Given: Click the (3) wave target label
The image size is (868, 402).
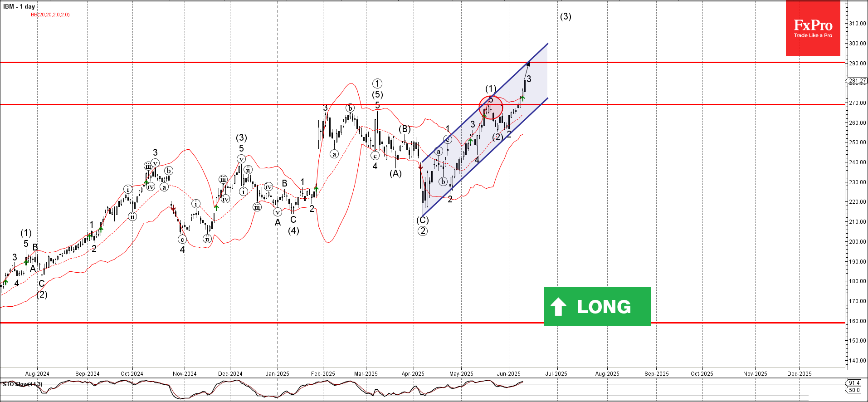Looking at the screenshot, I should click(x=566, y=16).
